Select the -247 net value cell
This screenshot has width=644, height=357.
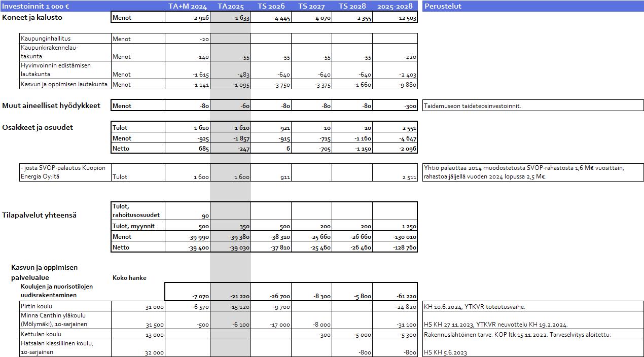point(230,149)
